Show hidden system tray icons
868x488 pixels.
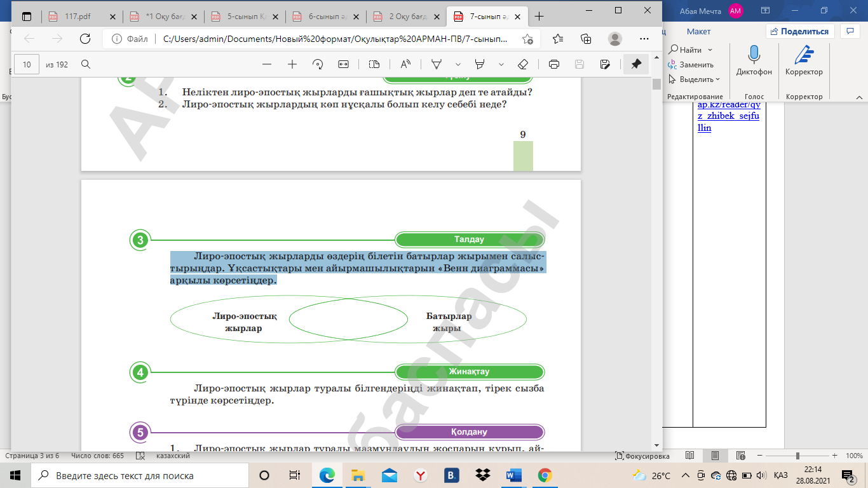tap(685, 475)
